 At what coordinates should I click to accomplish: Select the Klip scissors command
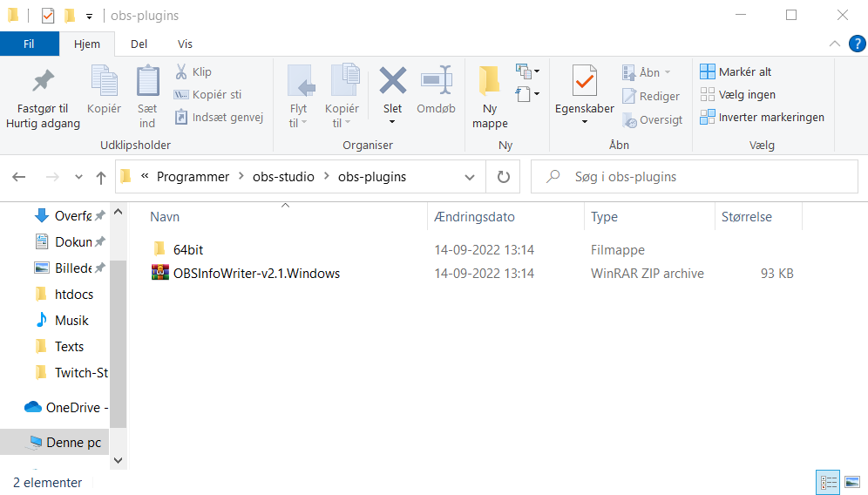tap(193, 71)
